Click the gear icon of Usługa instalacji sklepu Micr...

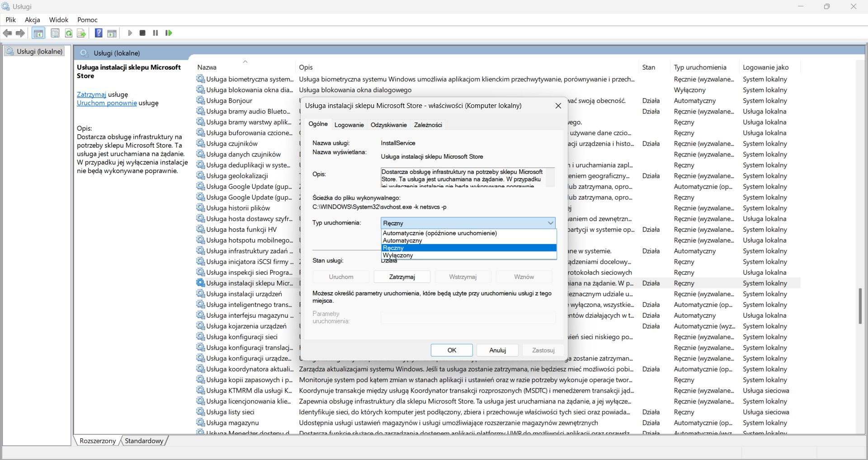tap(200, 283)
